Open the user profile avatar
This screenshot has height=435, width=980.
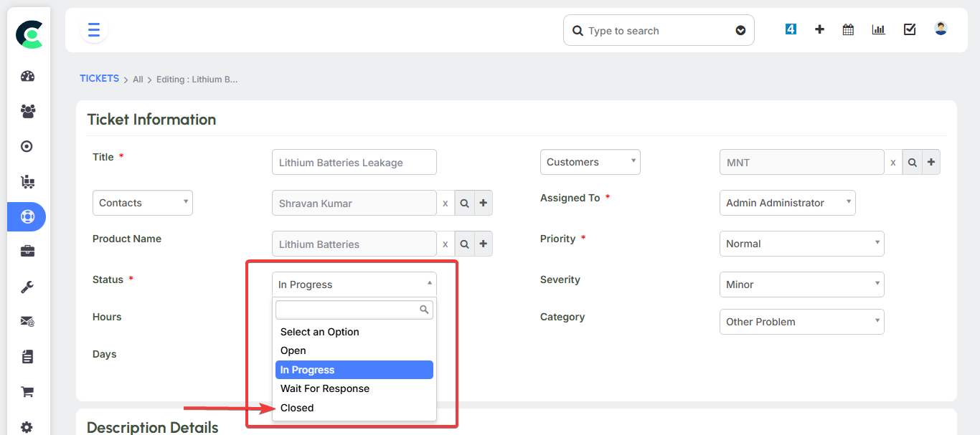coord(941,29)
